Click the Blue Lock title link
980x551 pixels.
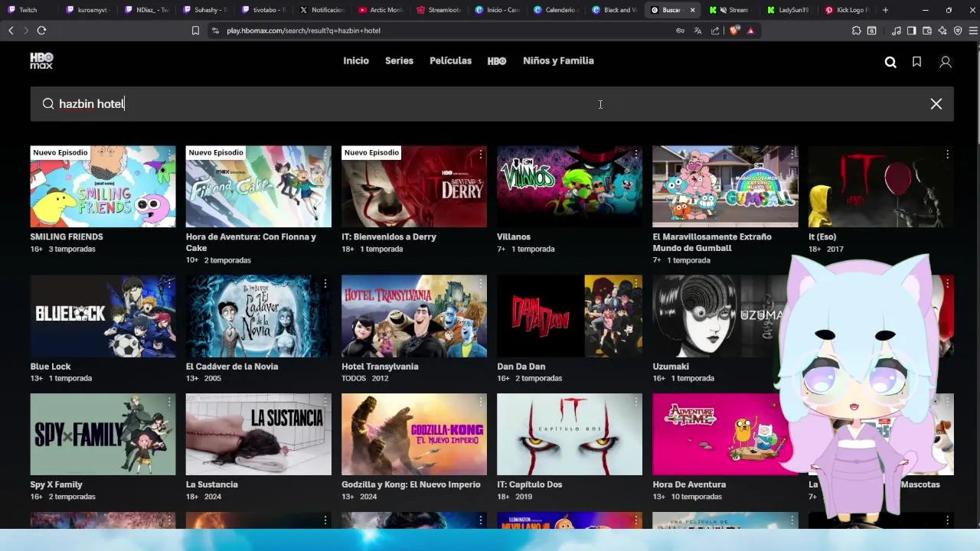(51, 367)
